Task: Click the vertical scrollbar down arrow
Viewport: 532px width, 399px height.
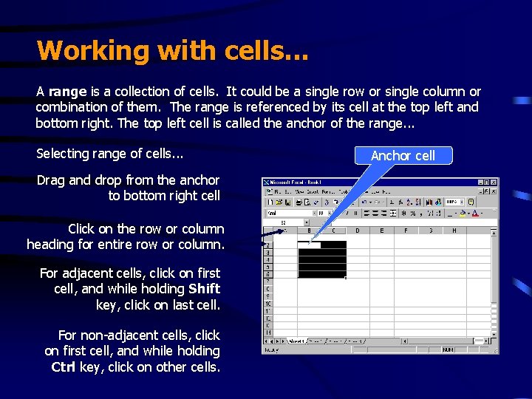Action: coord(494,335)
